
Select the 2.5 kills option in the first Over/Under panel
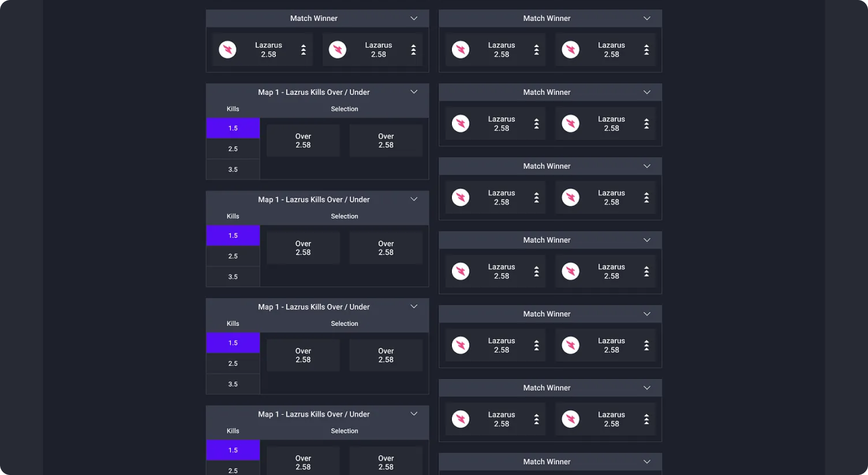point(233,149)
